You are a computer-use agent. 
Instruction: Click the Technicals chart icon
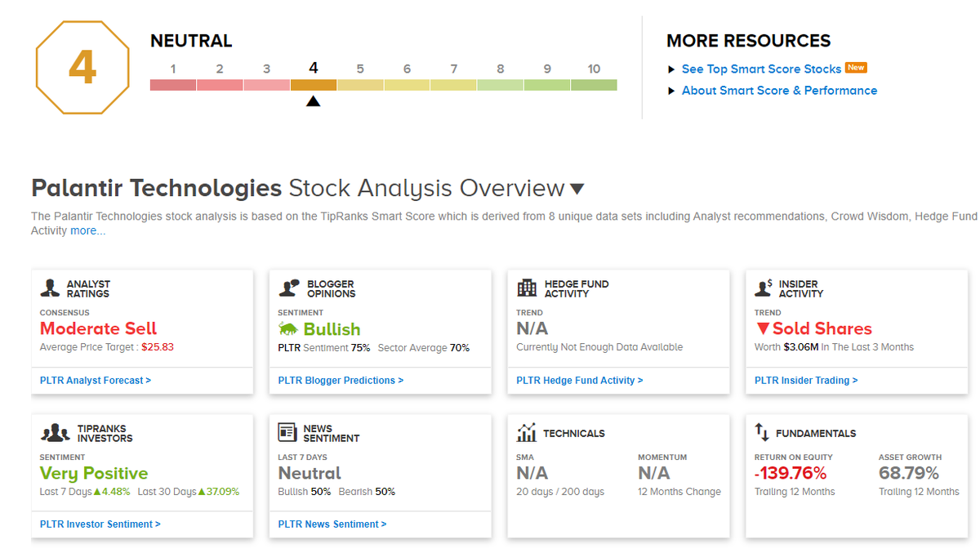pos(527,432)
